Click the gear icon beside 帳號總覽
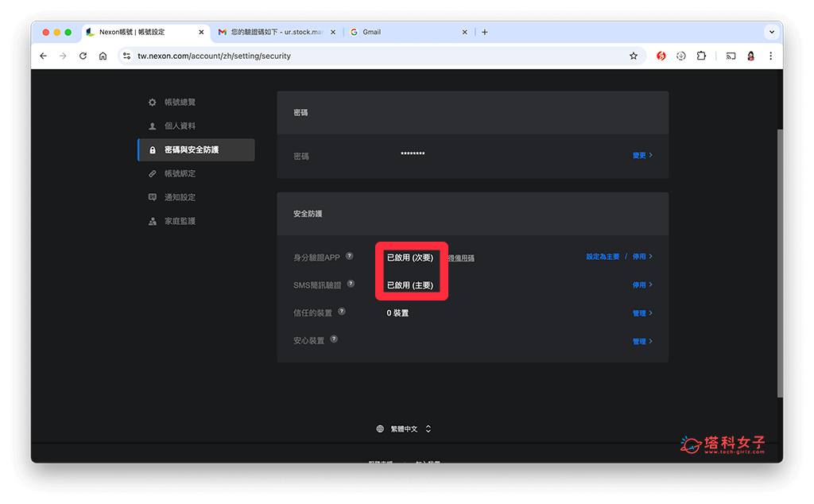This screenshot has height=504, width=814. pyautogui.click(x=152, y=103)
